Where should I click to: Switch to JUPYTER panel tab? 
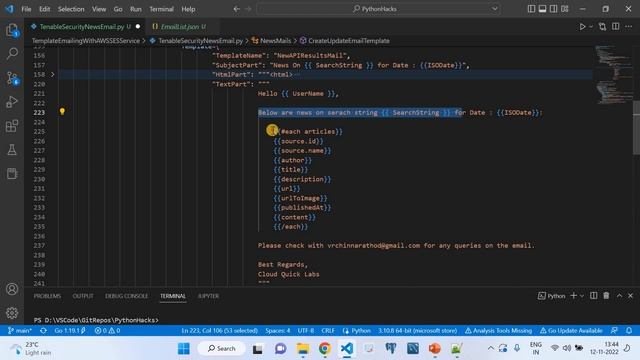(x=208, y=296)
